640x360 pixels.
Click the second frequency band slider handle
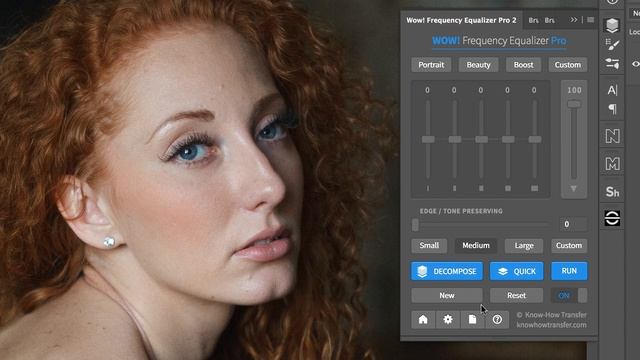tap(455, 140)
